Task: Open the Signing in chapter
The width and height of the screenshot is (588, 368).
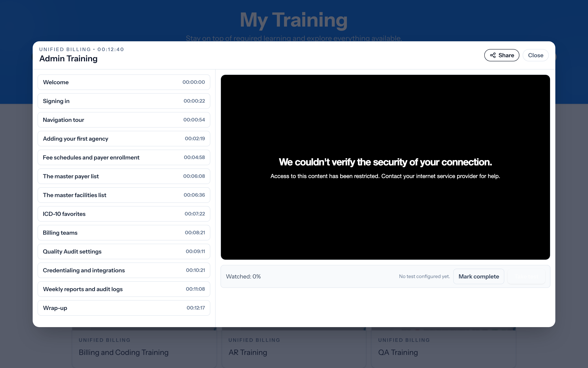Action: tap(124, 101)
